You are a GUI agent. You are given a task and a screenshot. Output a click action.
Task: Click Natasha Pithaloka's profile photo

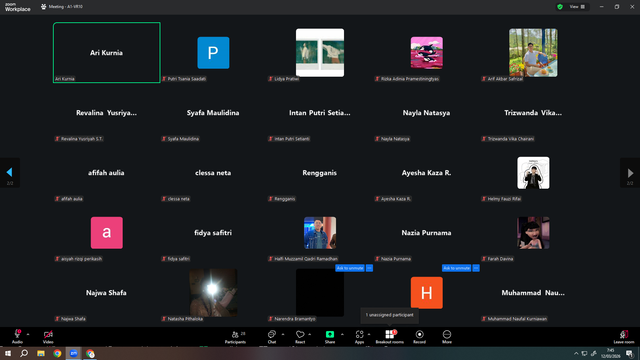[213, 293]
